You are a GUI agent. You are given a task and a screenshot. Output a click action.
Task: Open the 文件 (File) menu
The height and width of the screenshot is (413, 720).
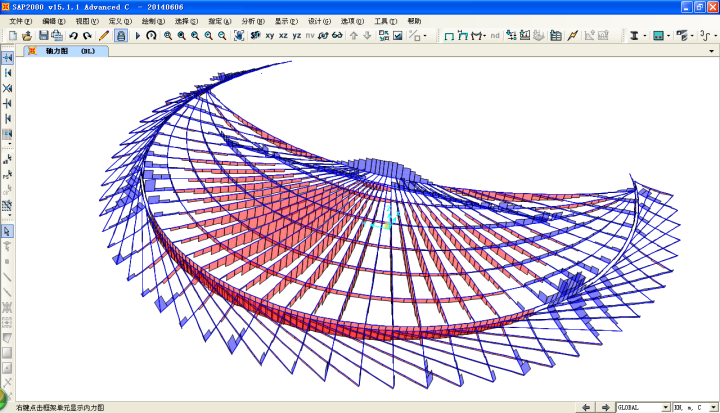20,21
